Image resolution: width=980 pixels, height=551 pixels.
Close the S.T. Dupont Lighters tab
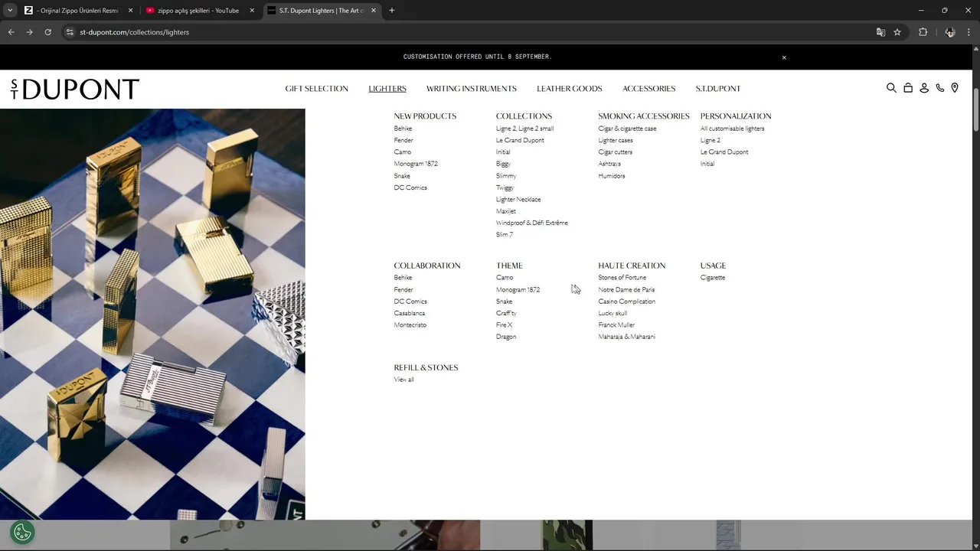click(x=372, y=11)
